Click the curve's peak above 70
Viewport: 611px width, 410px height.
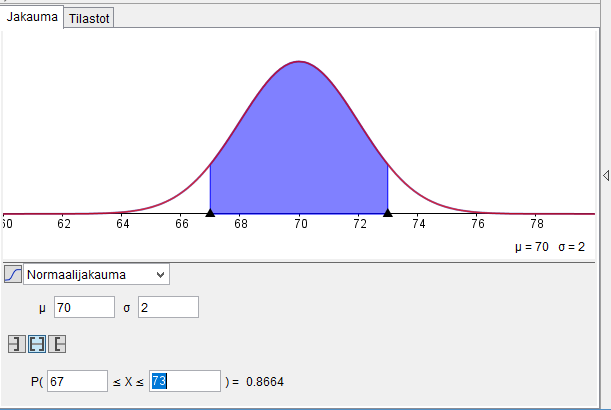(x=299, y=62)
